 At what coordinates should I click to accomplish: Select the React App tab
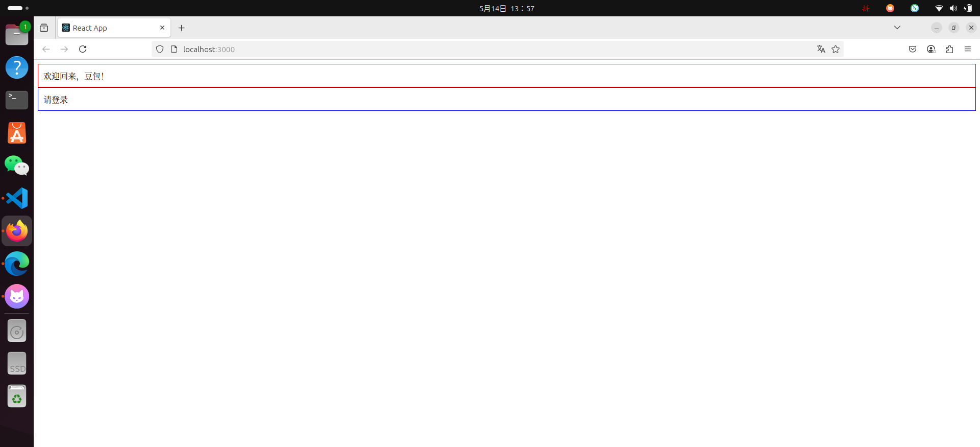[114, 28]
